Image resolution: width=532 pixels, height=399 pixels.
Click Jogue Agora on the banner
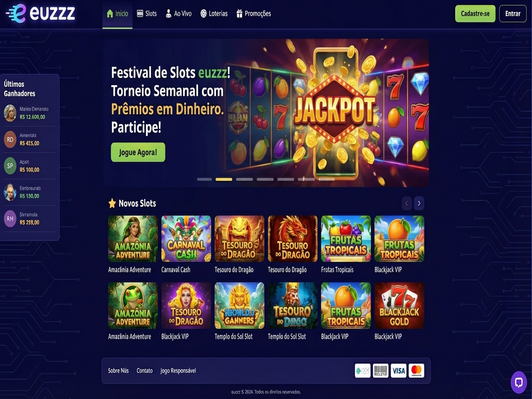pos(138,152)
